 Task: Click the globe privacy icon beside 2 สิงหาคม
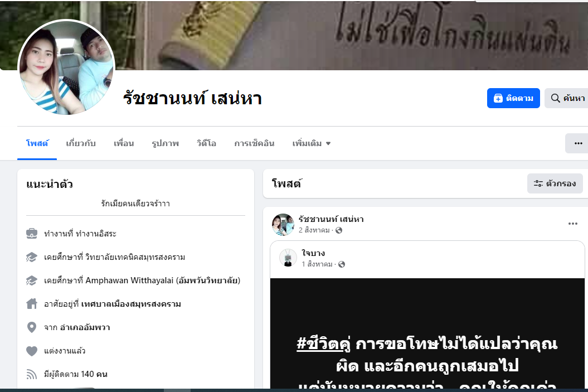coord(339,230)
